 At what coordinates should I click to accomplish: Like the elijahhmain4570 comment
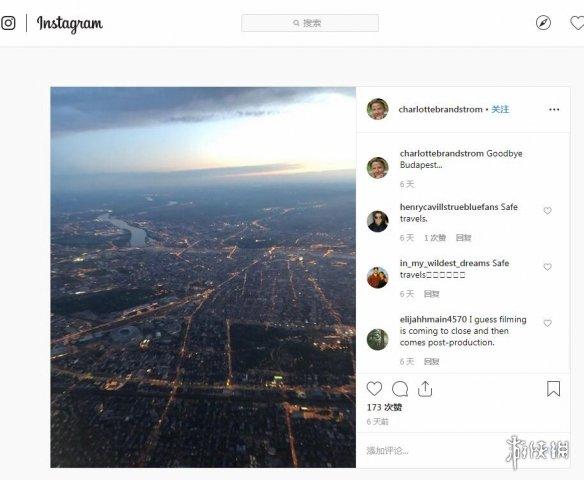tap(547, 323)
